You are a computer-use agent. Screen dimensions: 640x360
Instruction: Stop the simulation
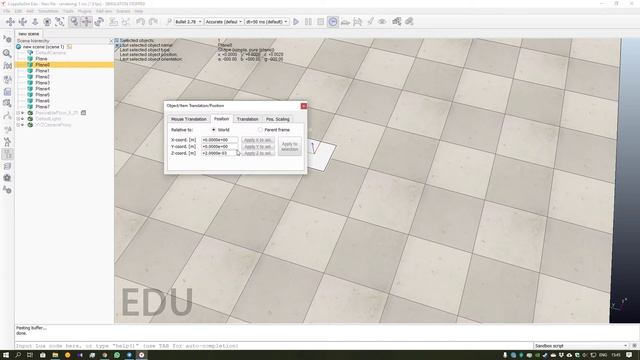tap(321, 22)
